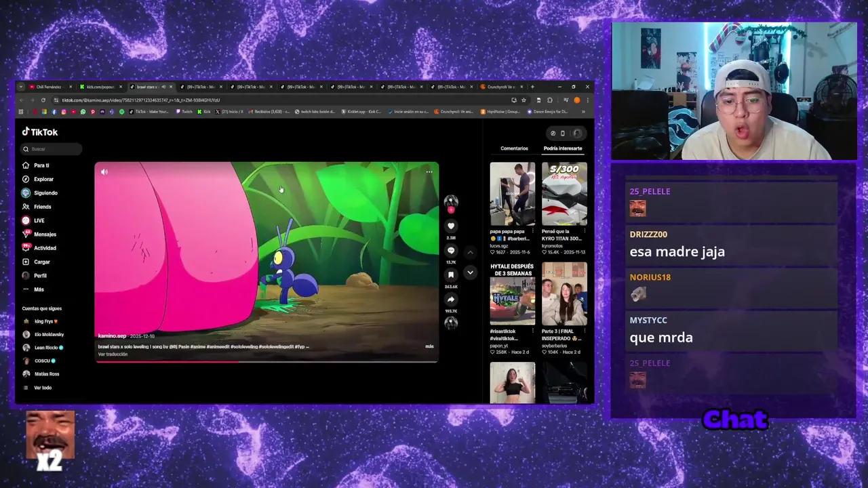Open followed account COSCU
Image resolution: width=868 pixels, height=488 pixels.
click(x=39, y=361)
